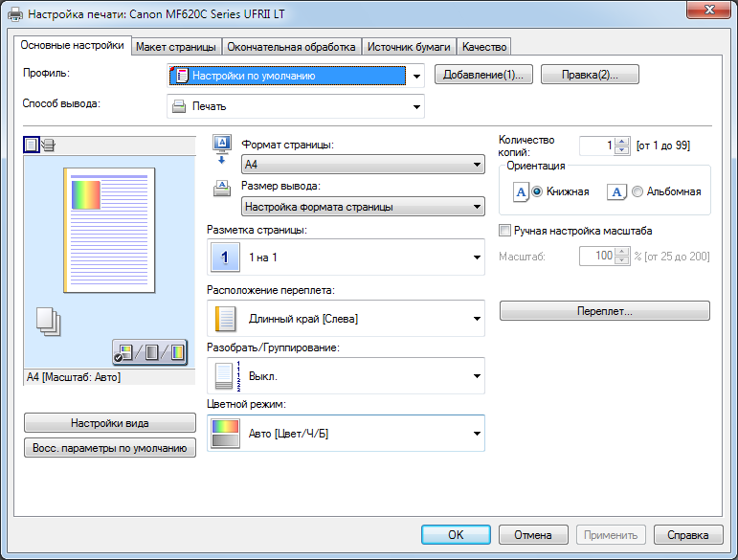Click the auto color mode rainbow icon

226,434
